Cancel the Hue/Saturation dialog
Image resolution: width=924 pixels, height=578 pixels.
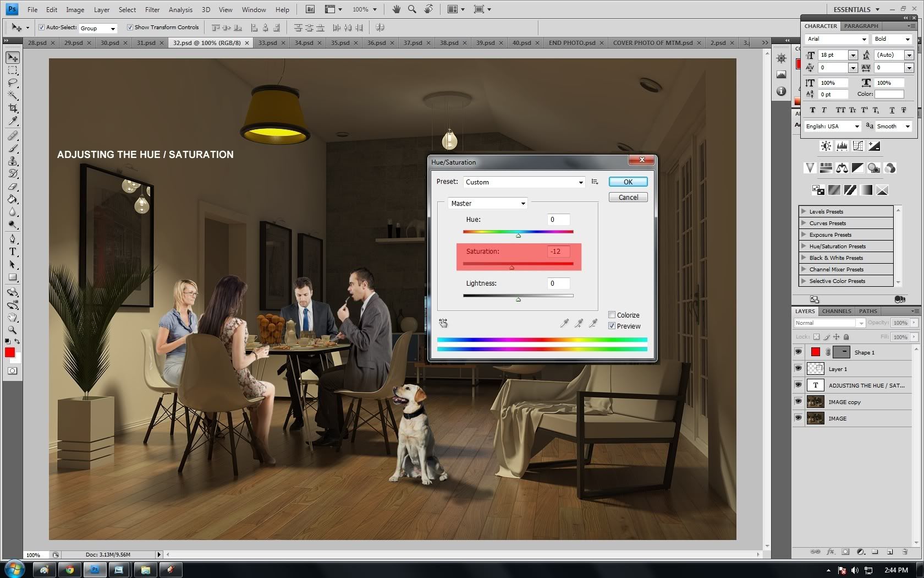[x=628, y=198]
